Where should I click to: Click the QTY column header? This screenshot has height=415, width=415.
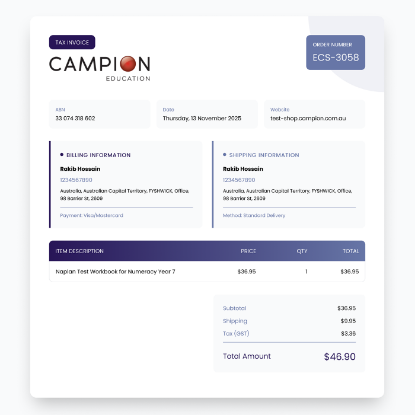[x=302, y=251]
